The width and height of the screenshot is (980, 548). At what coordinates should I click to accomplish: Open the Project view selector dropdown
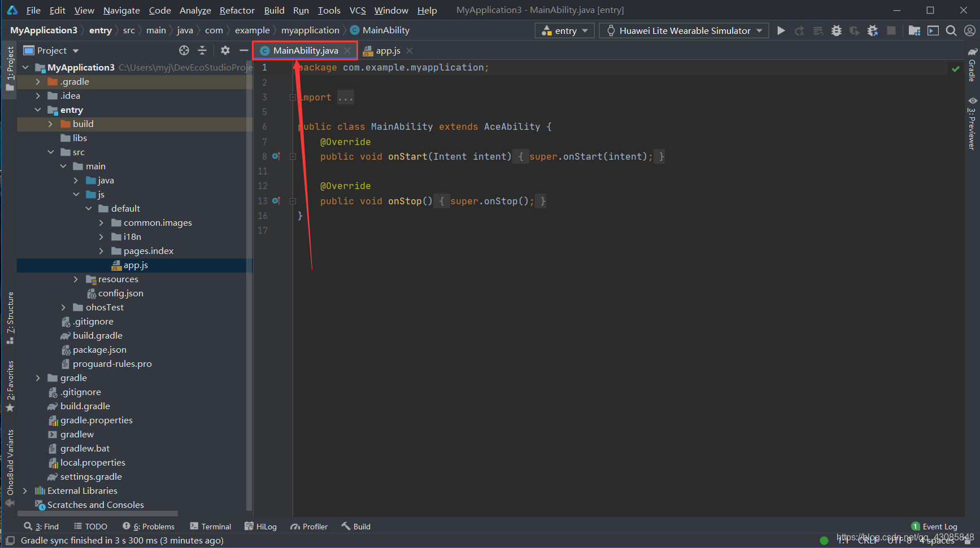(51, 50)
